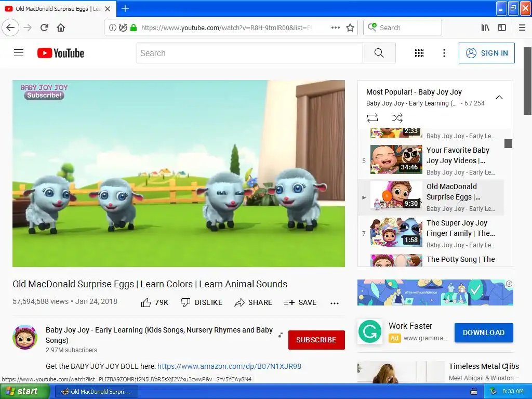532x399 pixels.
Task: Open Timeless Metal Cribs ad title
Action: [484, 366]
